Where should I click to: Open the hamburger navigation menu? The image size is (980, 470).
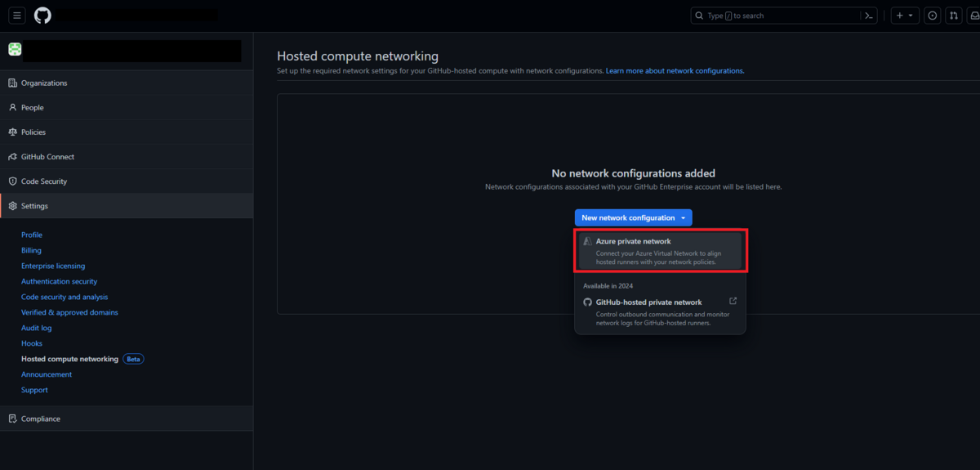[18, 16]
